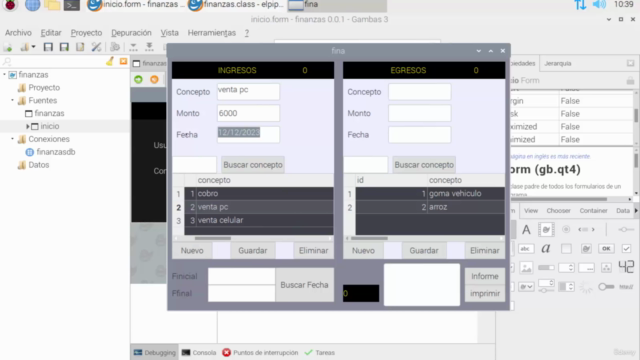Open the Depuración menu
The height and width of the screenshot is (360, 640).
click(x=131, y=33)
